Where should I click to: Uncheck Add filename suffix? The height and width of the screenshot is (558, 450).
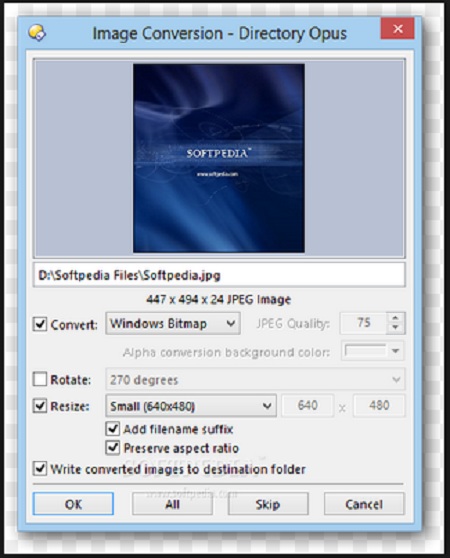coord(112,429)
